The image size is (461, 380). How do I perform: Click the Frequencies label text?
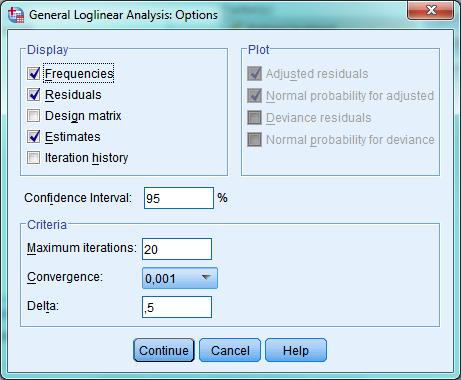79,74
